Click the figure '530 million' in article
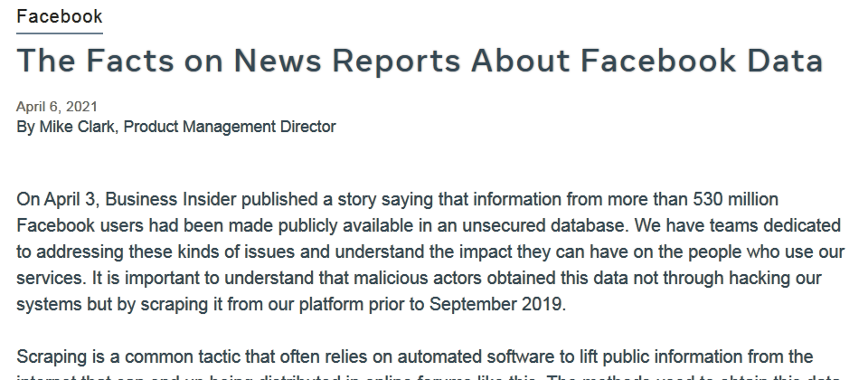Screen dimensions: 868x380 point(735,199)
